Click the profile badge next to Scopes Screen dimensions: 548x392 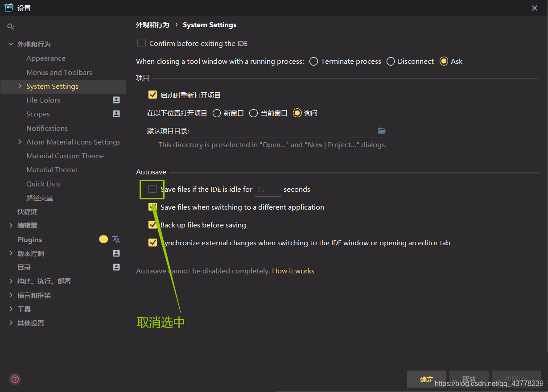pyautogui.click(x=116, y=114)
